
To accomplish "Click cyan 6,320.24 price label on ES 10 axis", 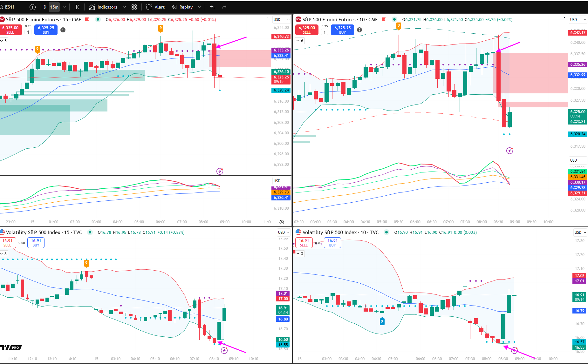I will [578, 134].
